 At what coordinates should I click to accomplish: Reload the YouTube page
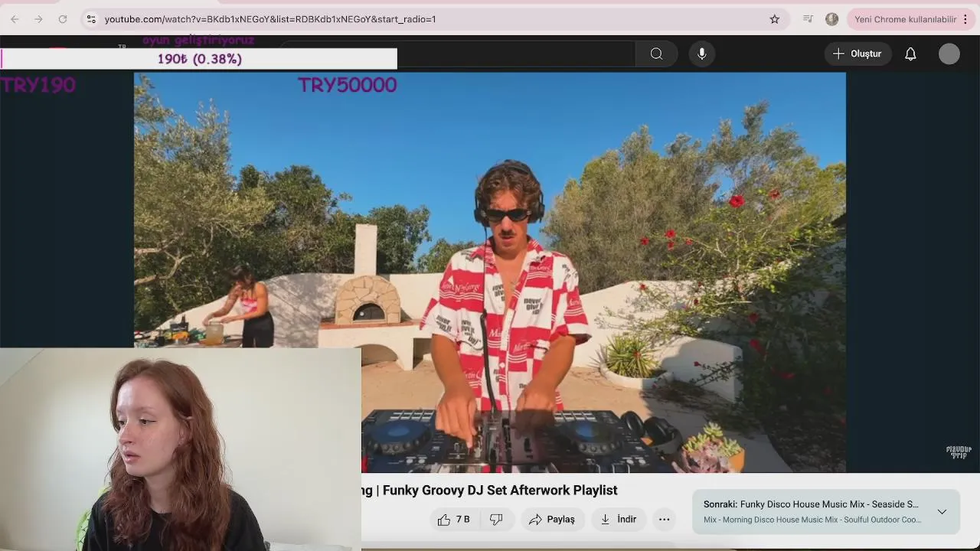click(63, 19)
